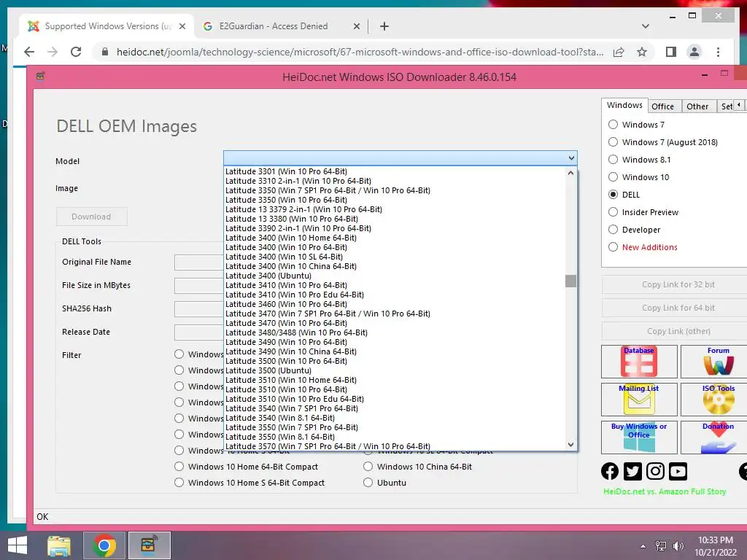
Task: Choose the Ubuntu filter radio button
Action: 368,483
